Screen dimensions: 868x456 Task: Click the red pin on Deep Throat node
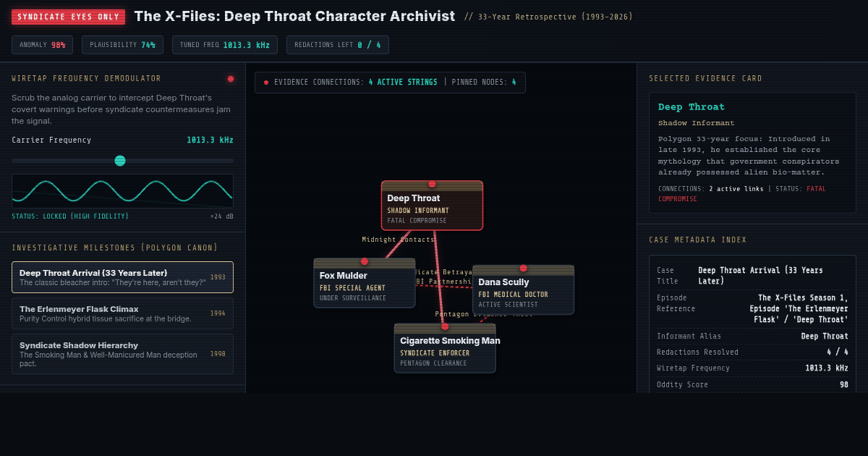point(432,184)
